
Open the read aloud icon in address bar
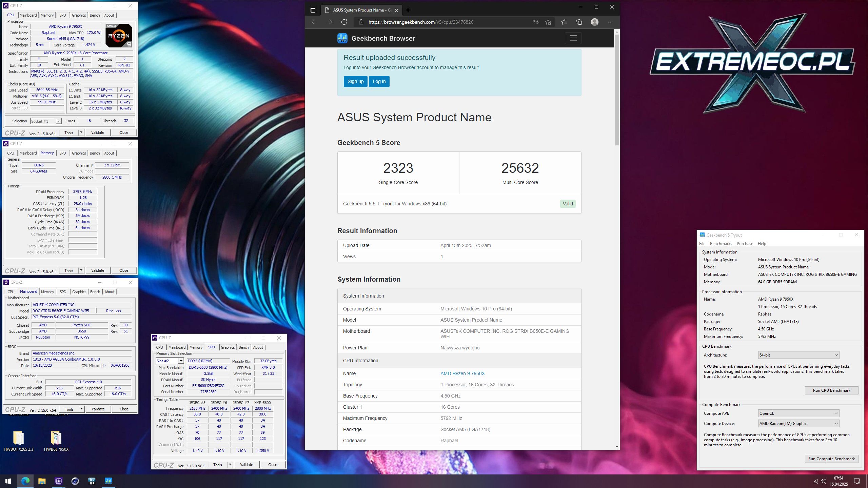pyautogui.click(x=536, y=22)
